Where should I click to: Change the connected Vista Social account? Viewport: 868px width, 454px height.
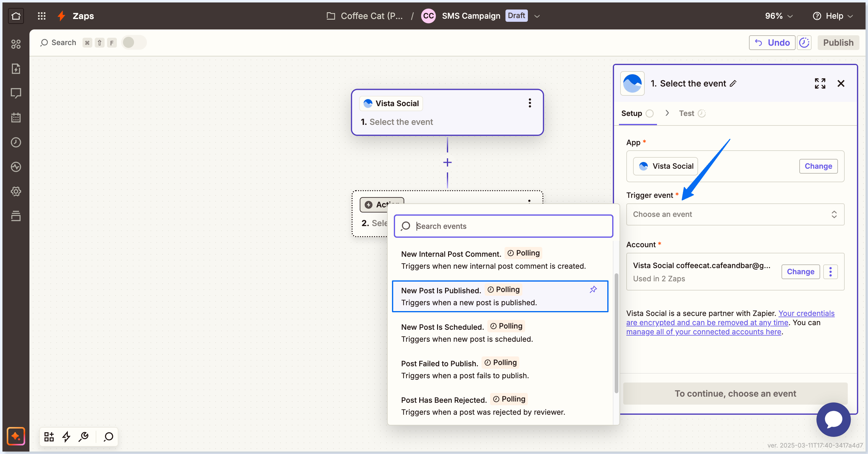coord(800,272)
